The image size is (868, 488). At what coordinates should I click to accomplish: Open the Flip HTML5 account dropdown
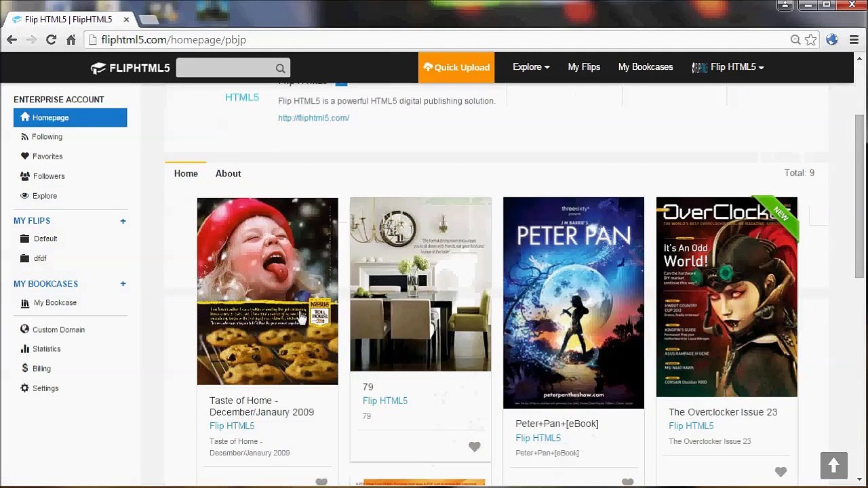(x=728, y=67)
